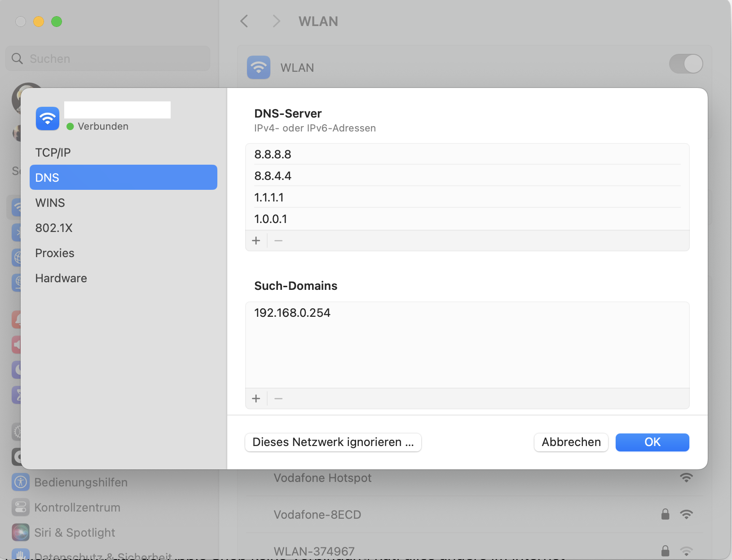Click Dieses Netzwerk ignorieren button
This screenshot has width=732, height=560.
333,442
